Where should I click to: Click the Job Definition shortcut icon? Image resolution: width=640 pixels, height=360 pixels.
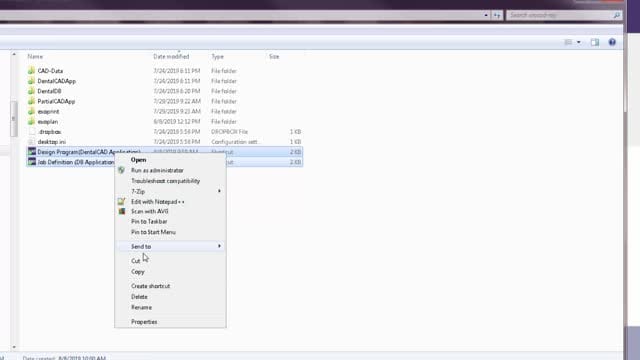coord(31,162)
